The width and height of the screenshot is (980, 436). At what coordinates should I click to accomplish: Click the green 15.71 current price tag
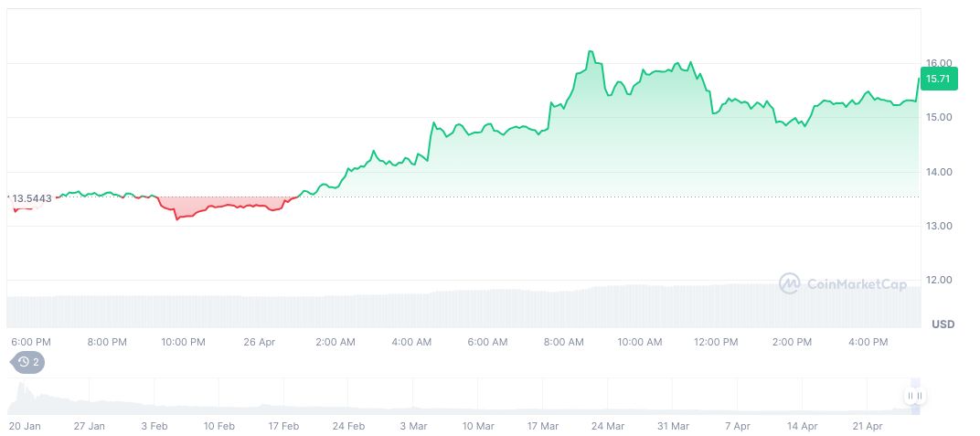[940, 80]
